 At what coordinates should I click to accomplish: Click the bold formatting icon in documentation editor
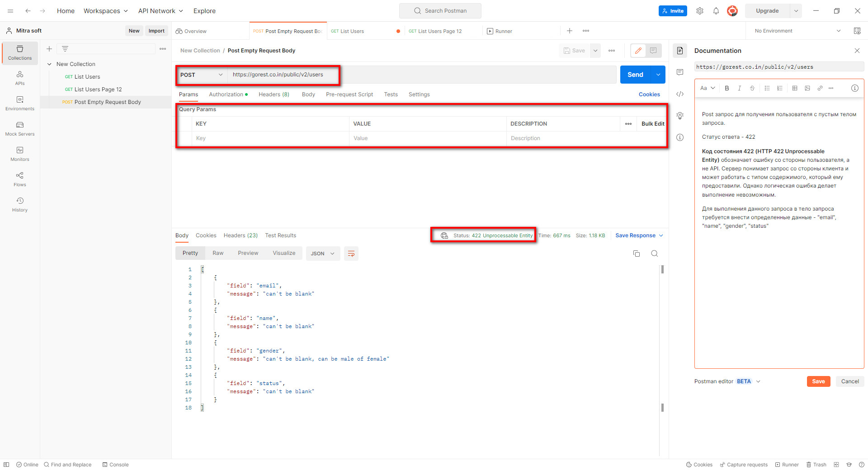727,88
